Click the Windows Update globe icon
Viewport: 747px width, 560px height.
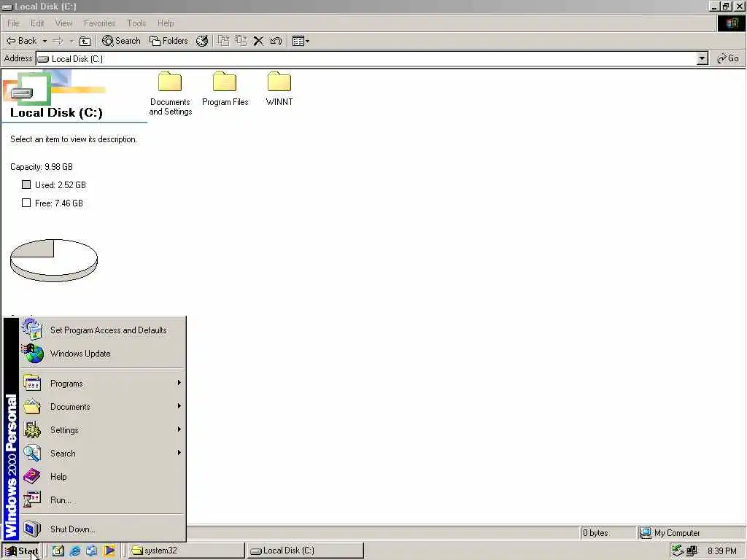click(33, 354)
